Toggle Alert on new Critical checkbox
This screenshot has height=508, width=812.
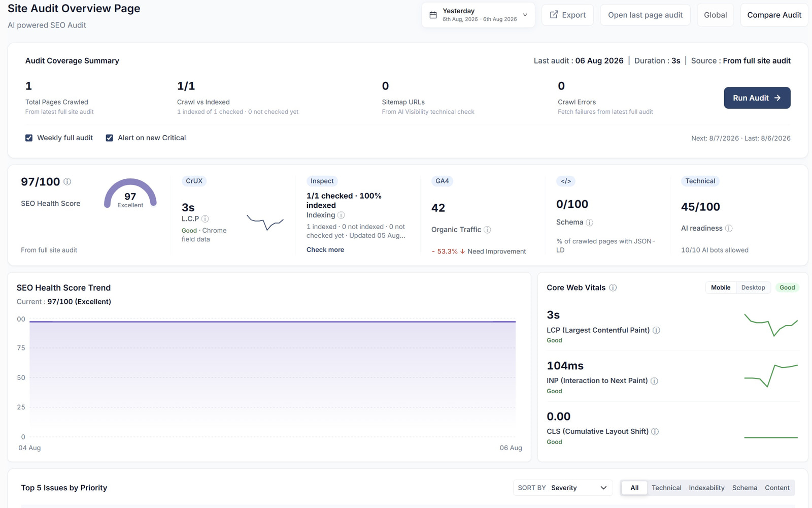[x=109, y=138]
